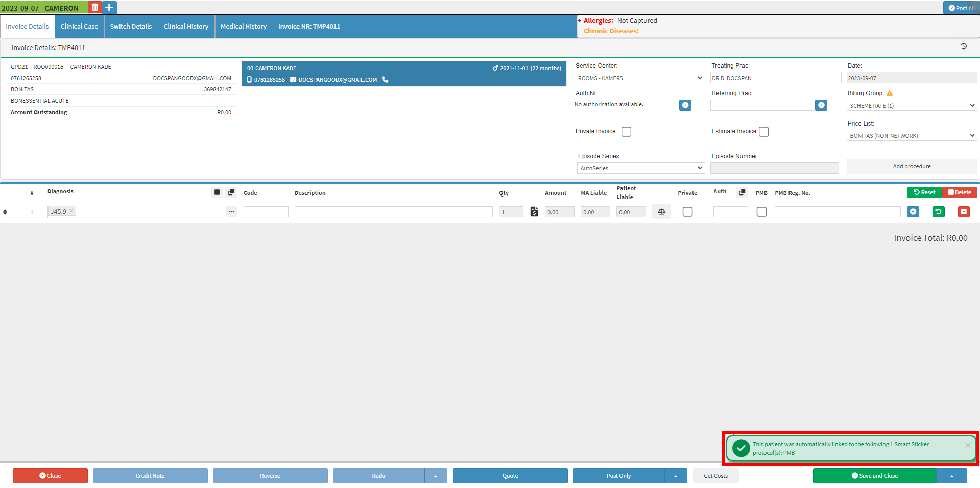Click the Save and Close button
The height and width of the screenshot is (488, 980).
[x=874, y=476]
